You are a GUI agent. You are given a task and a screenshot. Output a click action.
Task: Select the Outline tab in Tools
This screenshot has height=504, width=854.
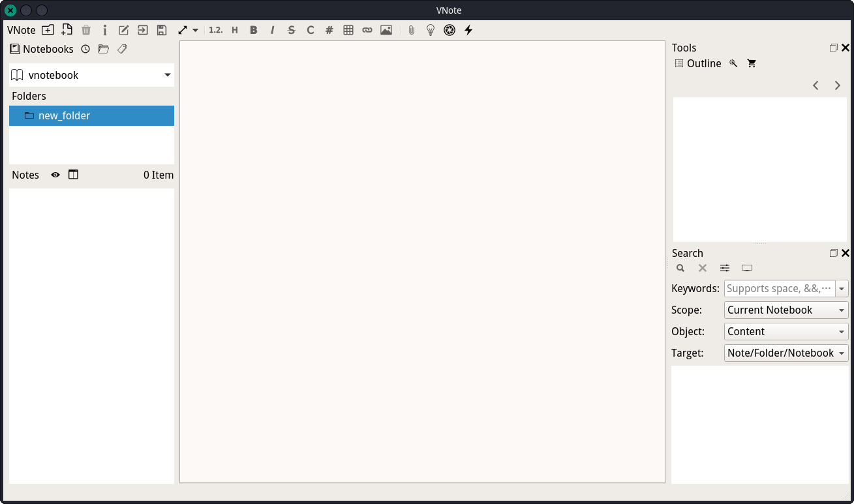(x=698, y=63)
